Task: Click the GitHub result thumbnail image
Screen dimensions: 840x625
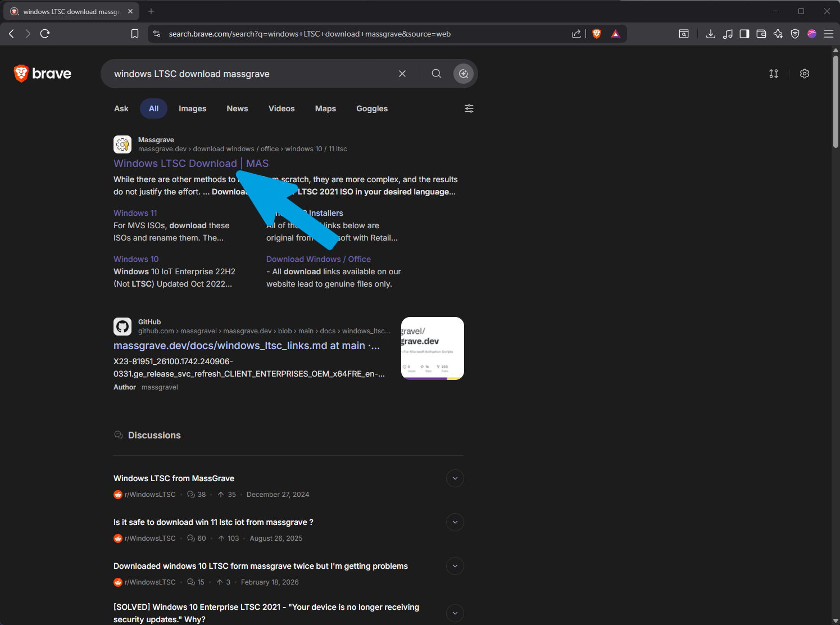Action: (433, 348)
